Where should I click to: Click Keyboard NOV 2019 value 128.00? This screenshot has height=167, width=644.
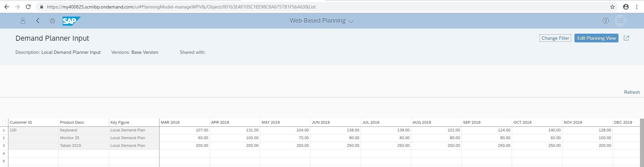[588, 130]
